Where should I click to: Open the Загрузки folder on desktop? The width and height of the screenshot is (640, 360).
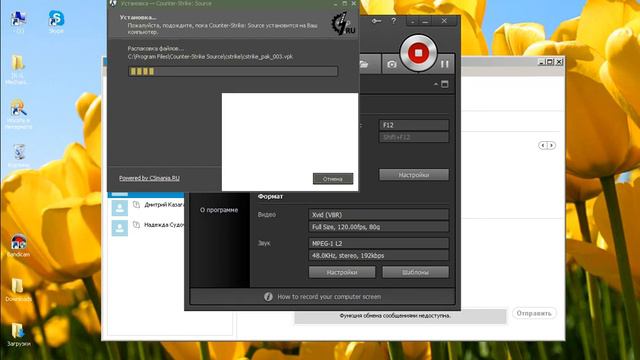tap(18, 335)
